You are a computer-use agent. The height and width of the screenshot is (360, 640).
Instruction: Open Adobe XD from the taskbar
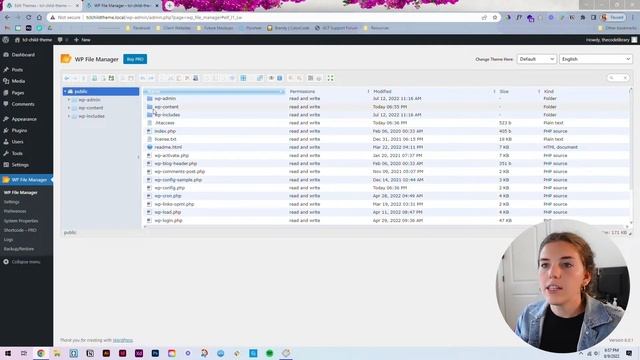tap(139, 353)
